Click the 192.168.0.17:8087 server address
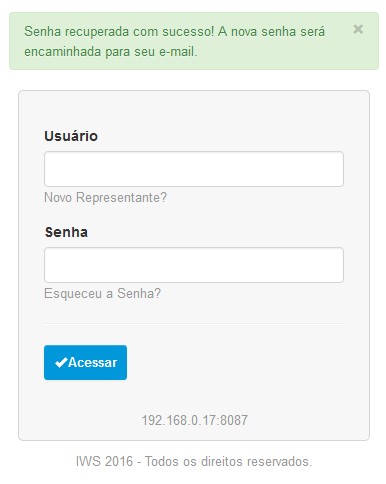Screen dimensions: 386x484 click(x=195, y=420)
